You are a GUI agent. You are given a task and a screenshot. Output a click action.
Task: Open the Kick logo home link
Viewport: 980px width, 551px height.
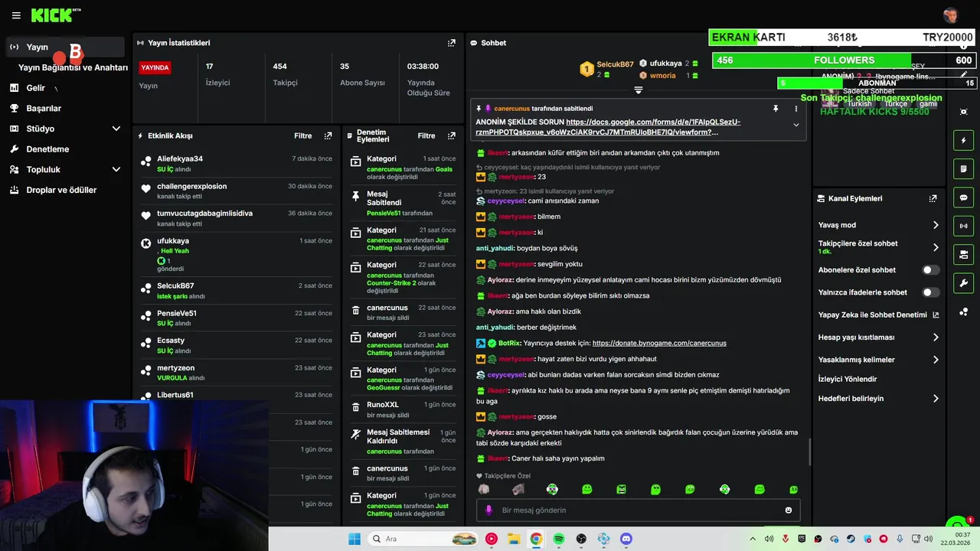tap(56, 15)
